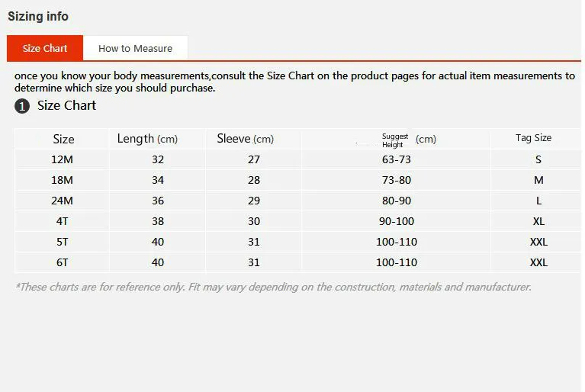Select the 6T size cell
Viewport: 585px width, 392px height.
point(62,262)
